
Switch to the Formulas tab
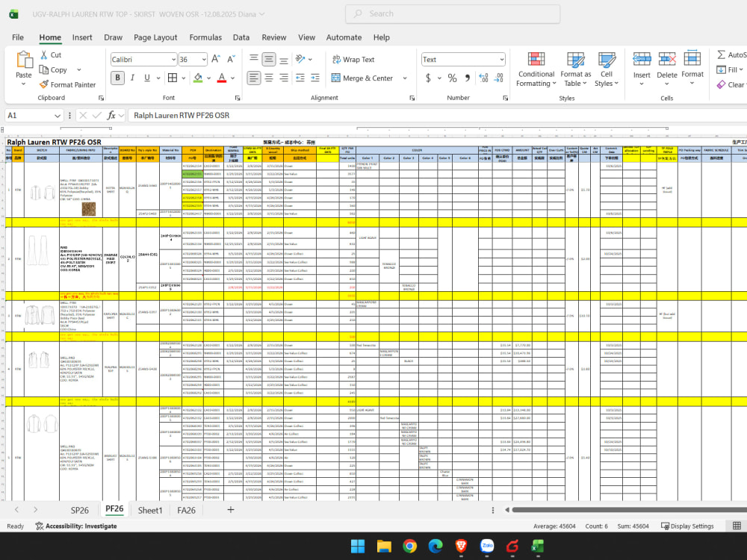(205, 37)
